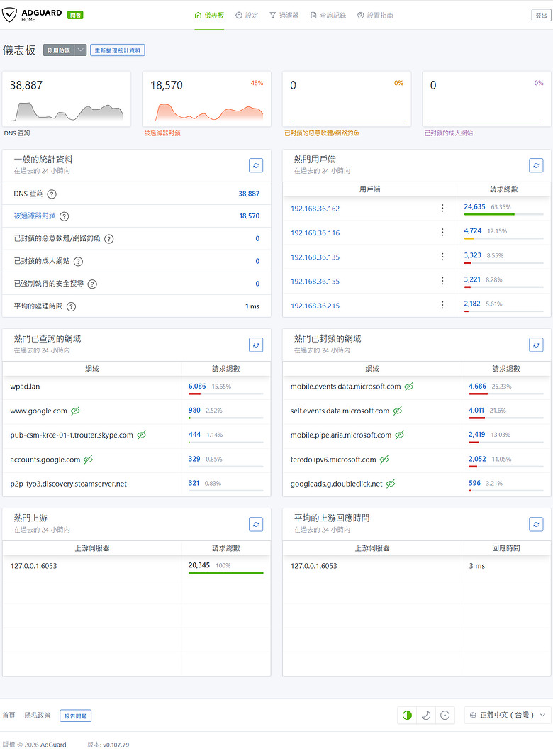Open tracker info for teredo.ipv6.microsoft.com
The width and height of the screenshot is (553, 756).
(384, 460)
